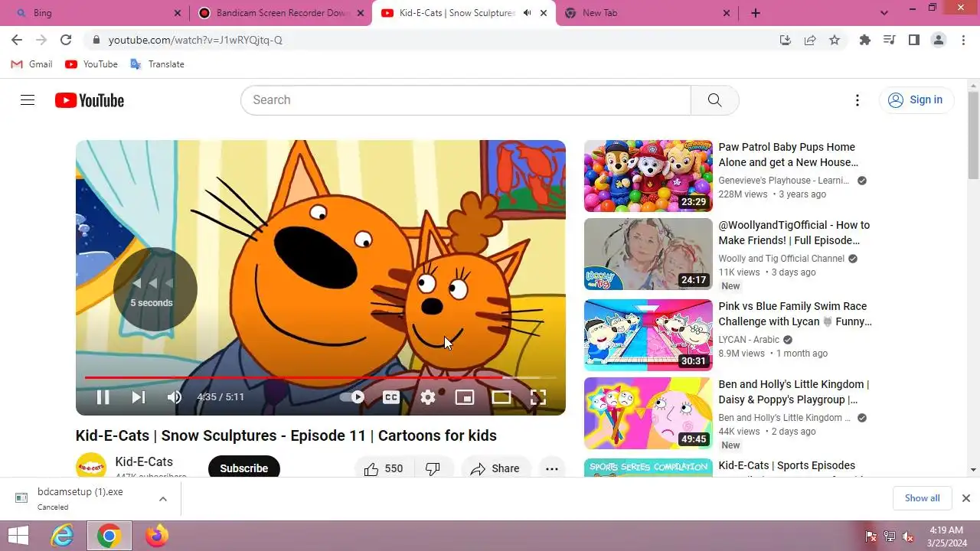The image size is (980, 551).
Task: Open Kid-E-Cats Sports Episodes video link
Action: 787,465
